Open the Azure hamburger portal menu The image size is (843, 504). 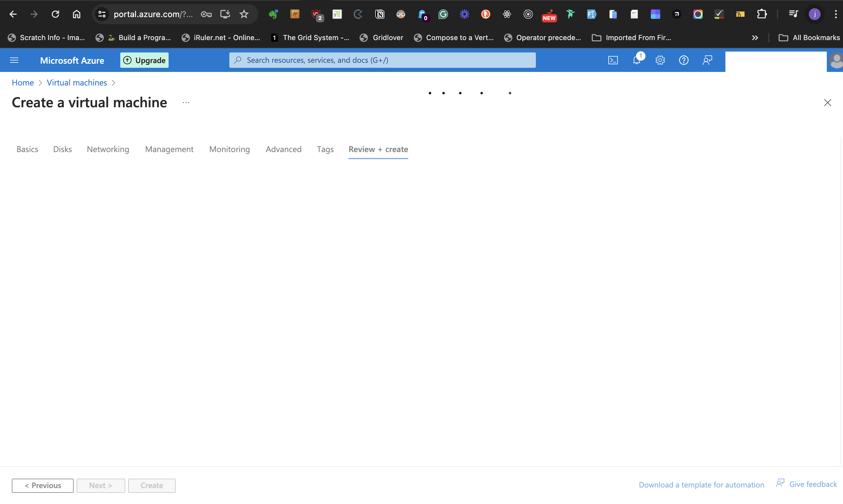click(14, 60)
